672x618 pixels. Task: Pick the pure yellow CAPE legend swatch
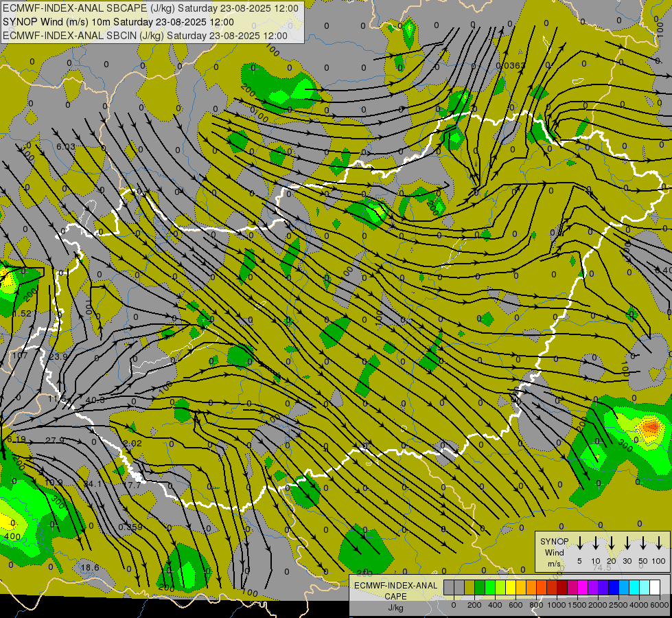pyautogui.click(x=511, y=587)
